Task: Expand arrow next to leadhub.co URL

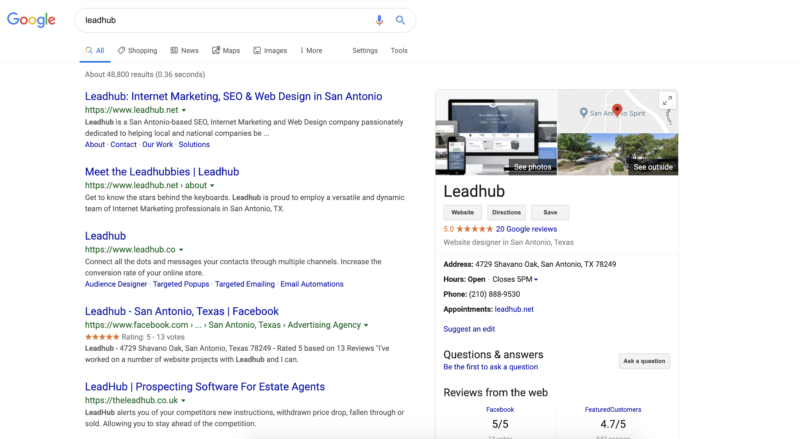Action: coord(181,250)
